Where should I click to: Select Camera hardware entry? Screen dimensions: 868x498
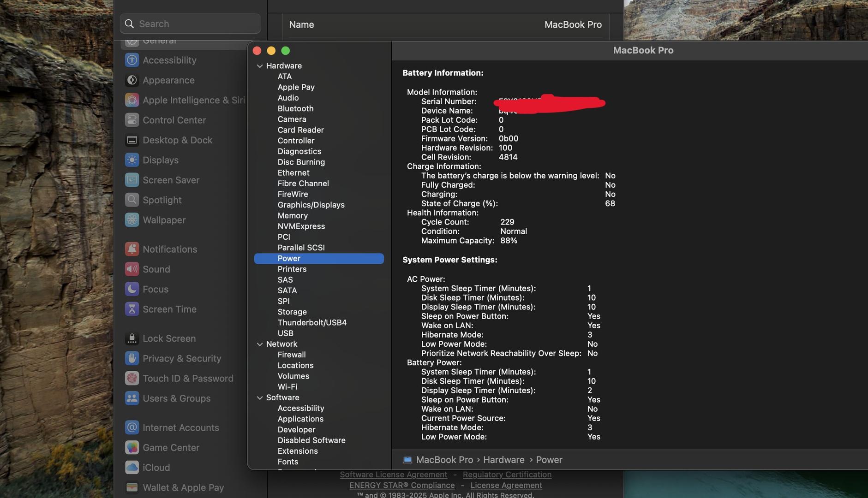[292, 119]
